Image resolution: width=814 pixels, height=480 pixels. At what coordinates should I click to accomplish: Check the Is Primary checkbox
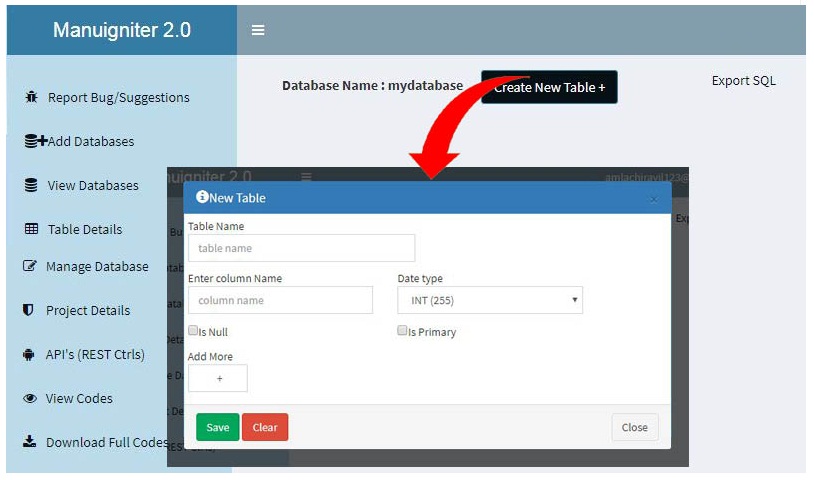(402, 331)
